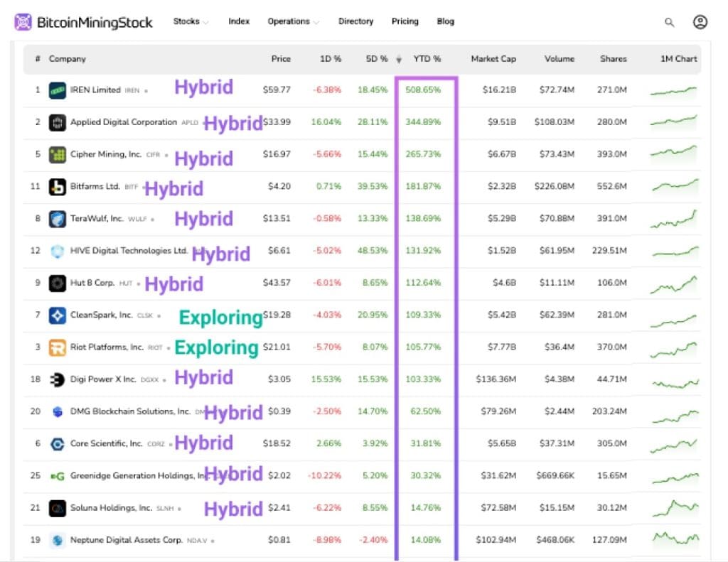The height and width of the screenshot is (562, 728).
Task: Click the Cipher Mining logo icon
Action: click(x=58, y=154)
